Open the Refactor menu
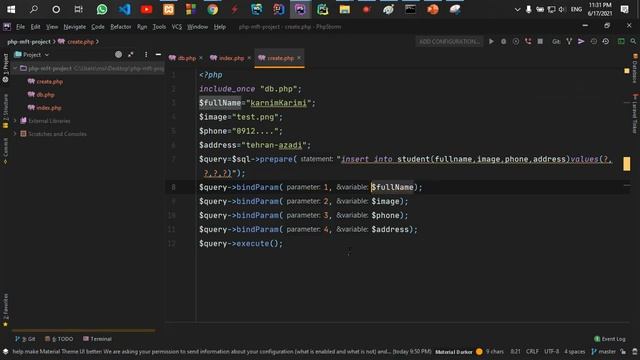 121,27
